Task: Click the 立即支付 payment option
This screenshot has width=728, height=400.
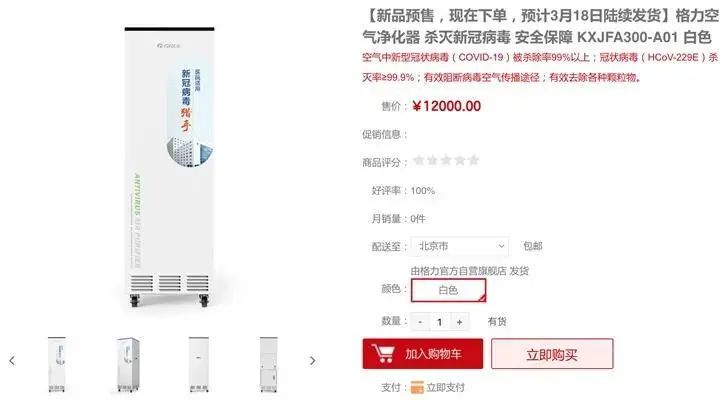Action: point(438,387)
